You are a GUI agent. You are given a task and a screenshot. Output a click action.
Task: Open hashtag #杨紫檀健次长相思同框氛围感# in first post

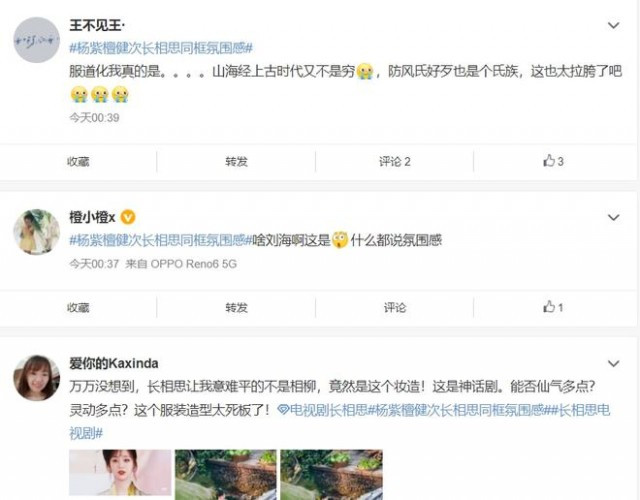[161, 48]
